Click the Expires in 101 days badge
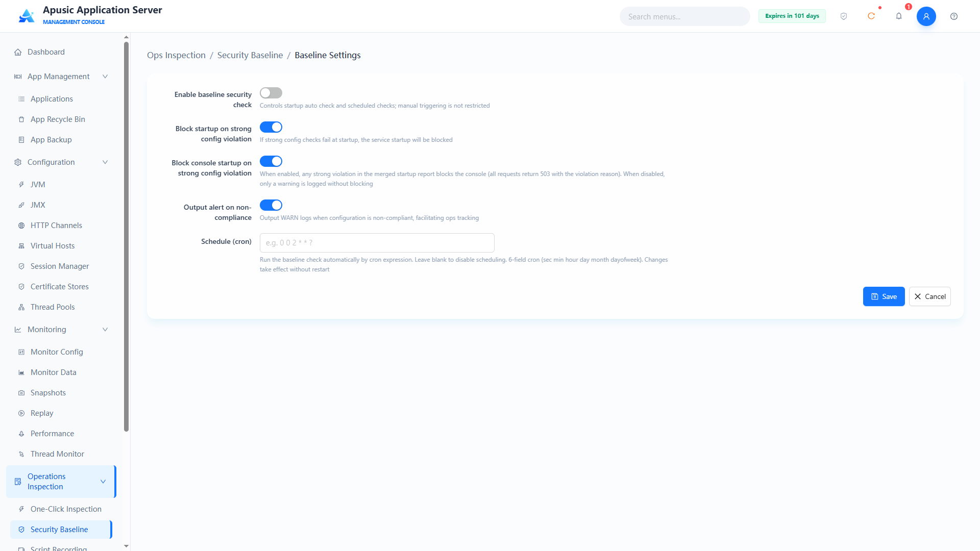980x551 pixels. (x=792, y=16)
